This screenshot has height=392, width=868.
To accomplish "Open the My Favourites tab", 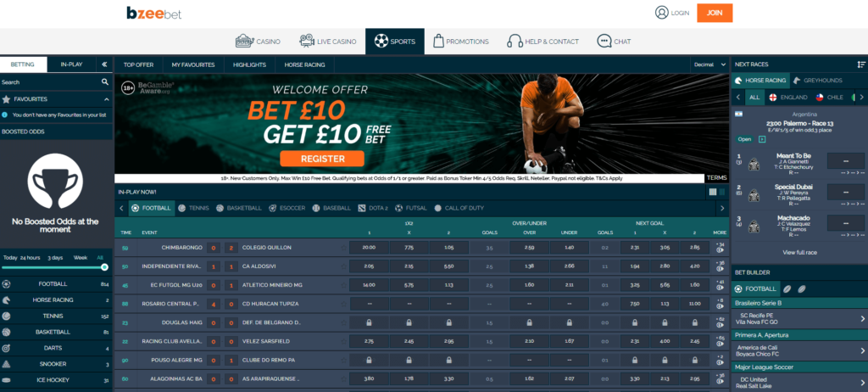I will coord(193,64).
